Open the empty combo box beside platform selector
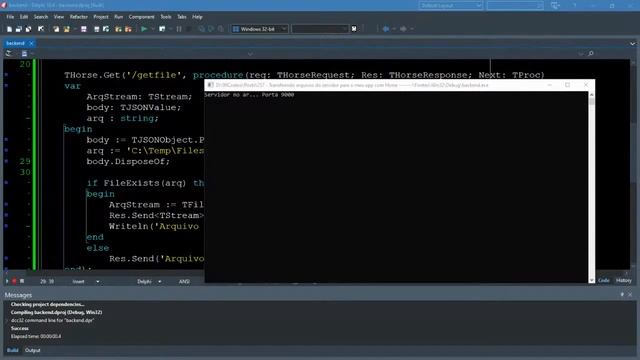The height and width of the screenshot is (360, 640). (x=319, y=29)
